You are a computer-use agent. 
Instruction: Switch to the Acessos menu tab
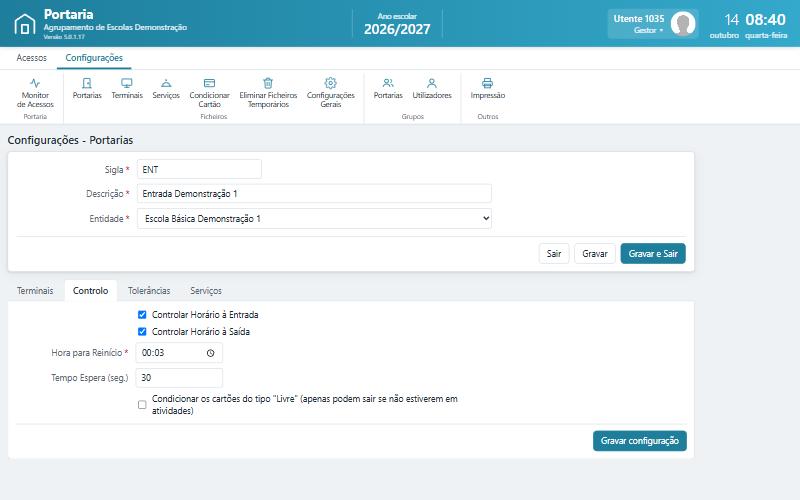(x=32, y=58)
